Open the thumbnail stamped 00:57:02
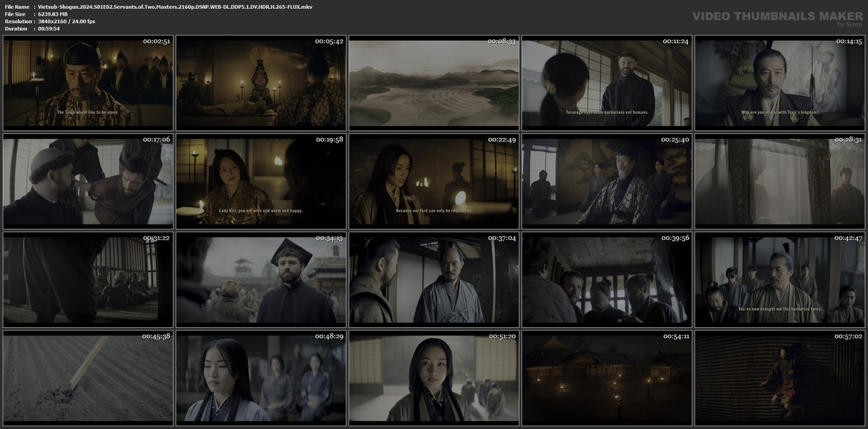 pyautogui.click(x=779, y=377)
